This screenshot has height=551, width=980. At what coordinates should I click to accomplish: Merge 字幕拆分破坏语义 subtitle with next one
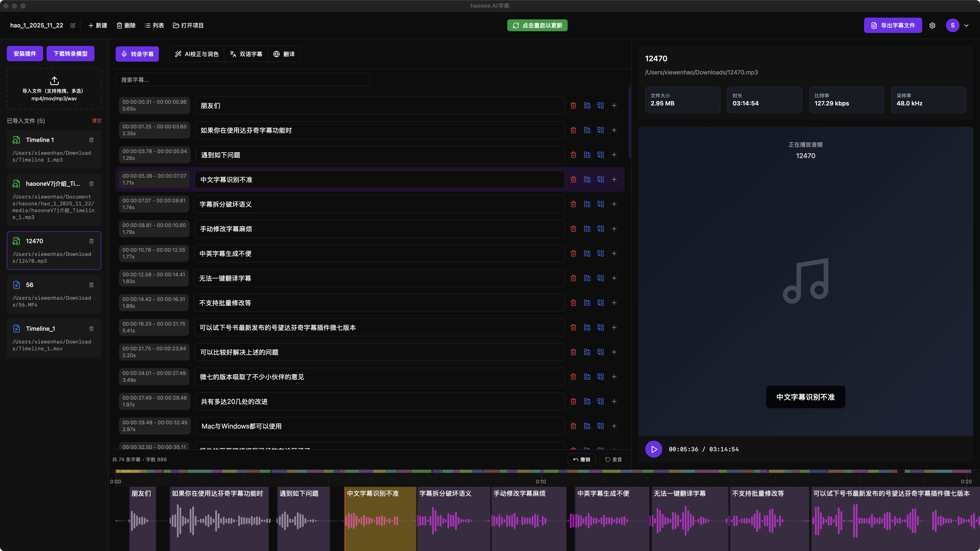[600, 204]
